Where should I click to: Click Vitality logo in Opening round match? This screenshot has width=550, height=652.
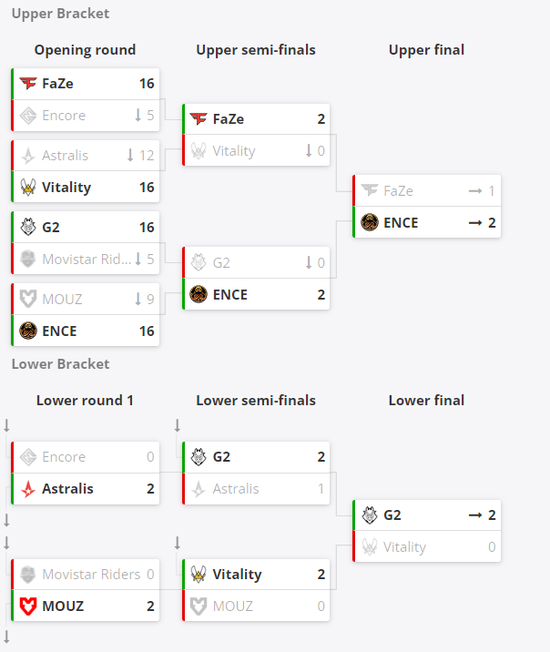click(28, 187)
